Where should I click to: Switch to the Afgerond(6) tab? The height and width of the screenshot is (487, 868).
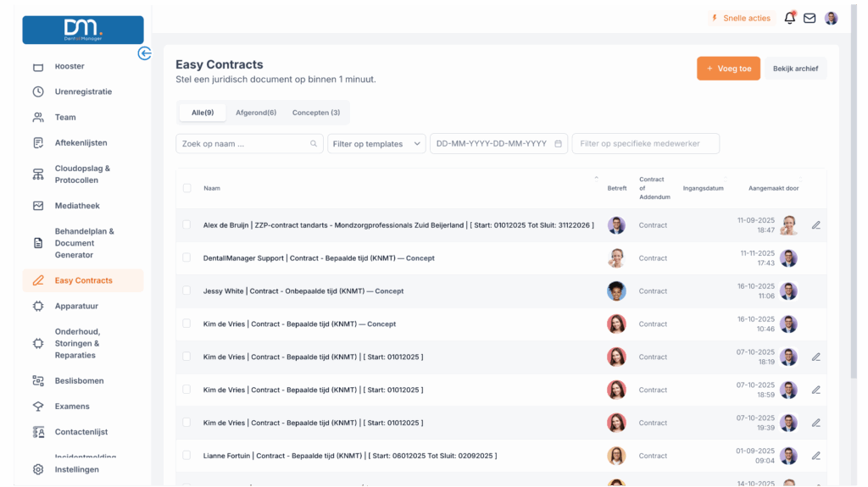pos(256,113)
